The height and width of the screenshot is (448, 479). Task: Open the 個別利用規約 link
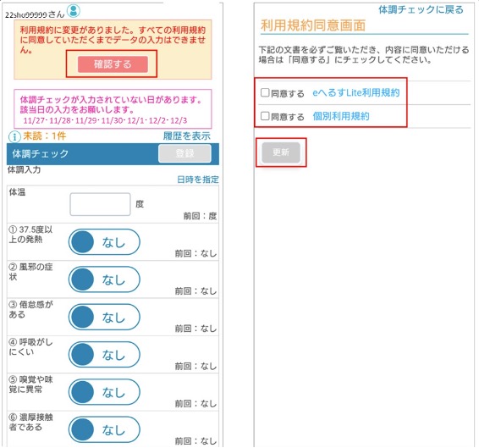(x=341, y=116)
